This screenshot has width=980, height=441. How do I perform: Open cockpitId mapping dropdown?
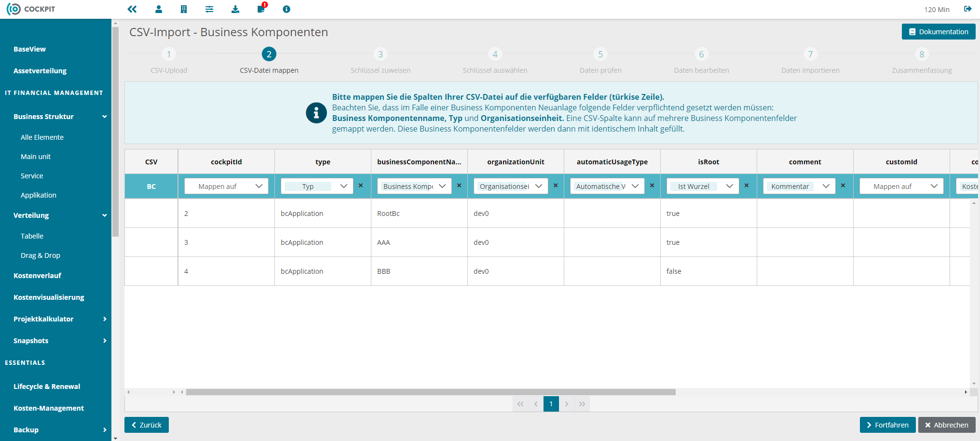[x=226, y=186]
